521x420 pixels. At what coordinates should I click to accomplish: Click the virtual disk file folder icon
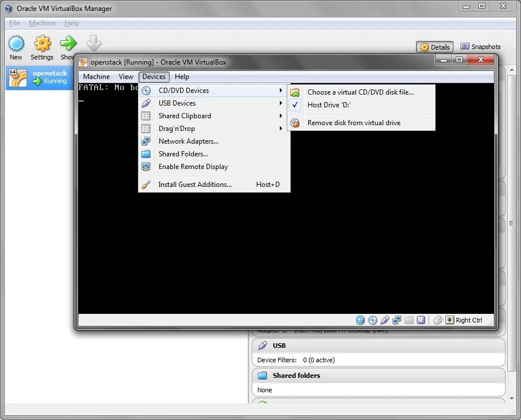[x=295, y=92]
